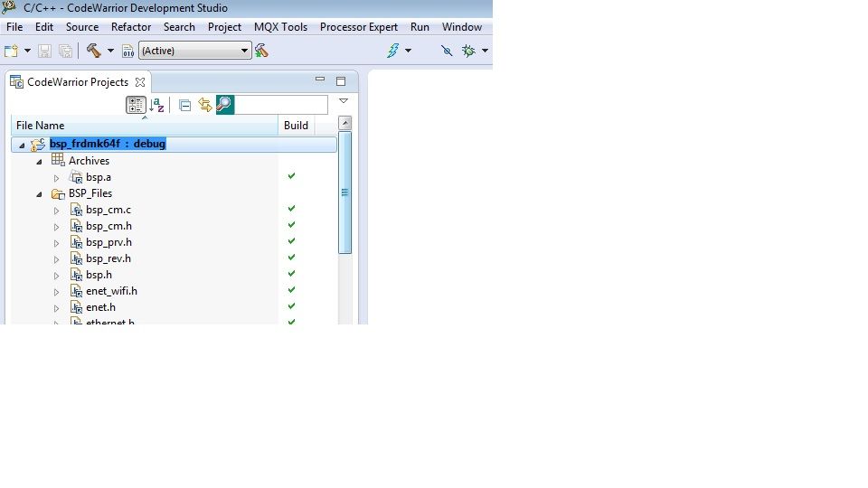Viewport: 868px width, 488px height.
Task: Open the Source menu
Action: [x=82, y=27]
